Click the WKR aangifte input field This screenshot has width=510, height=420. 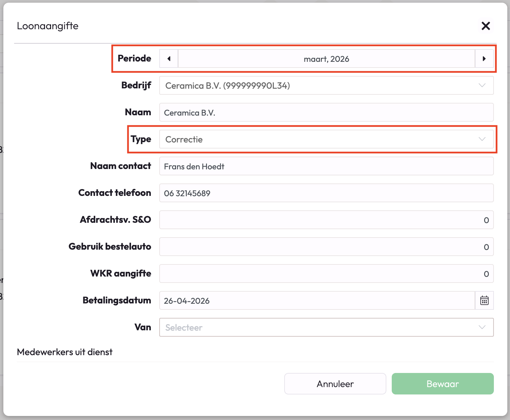(326, 274)
